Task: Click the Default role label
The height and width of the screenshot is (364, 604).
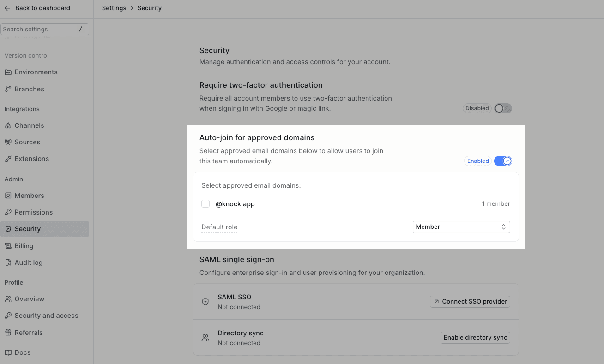Action: (x=219, y=227)
